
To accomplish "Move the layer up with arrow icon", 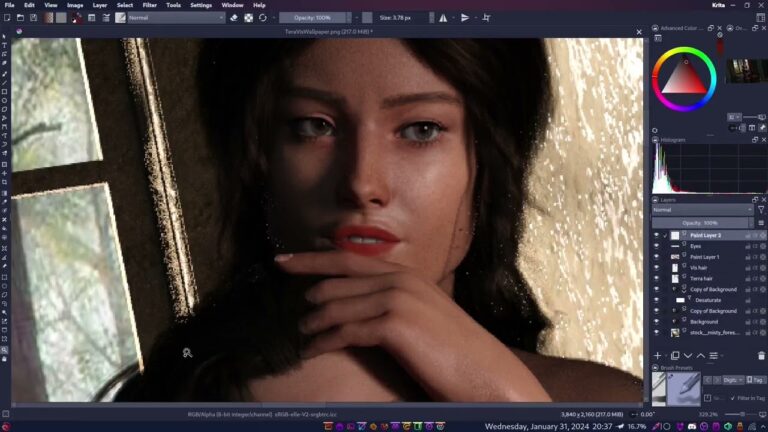I will point(701,356).
